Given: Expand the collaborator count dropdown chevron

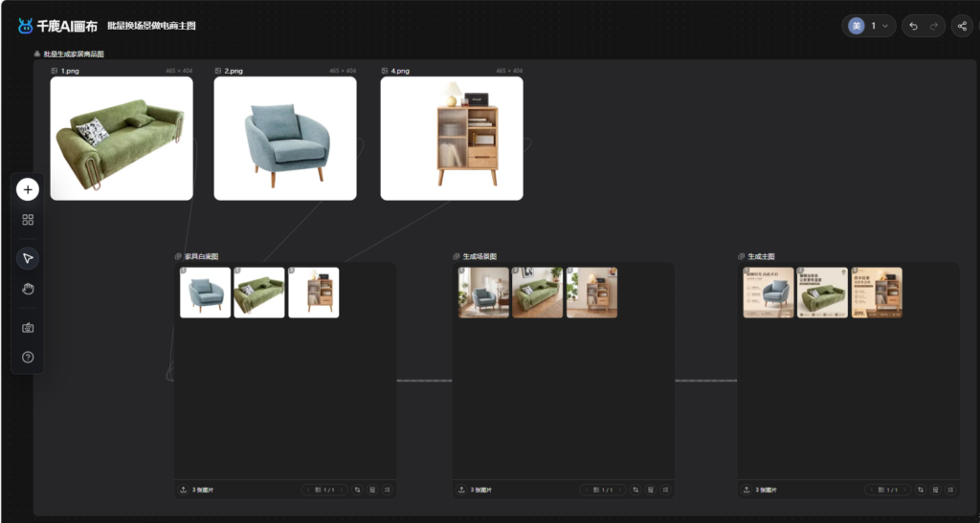Looking at the screenshot, I should (885, 26).
